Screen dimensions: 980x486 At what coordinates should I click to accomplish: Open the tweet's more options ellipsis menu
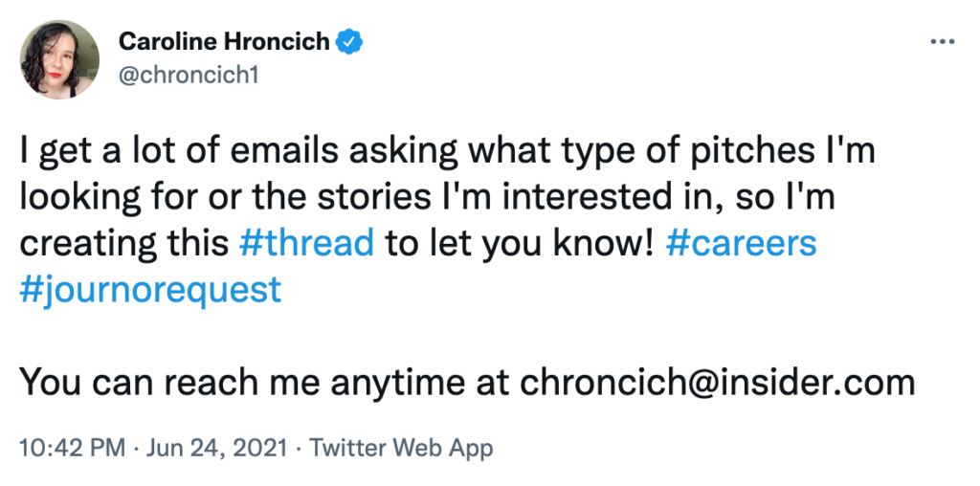point(943,41)
